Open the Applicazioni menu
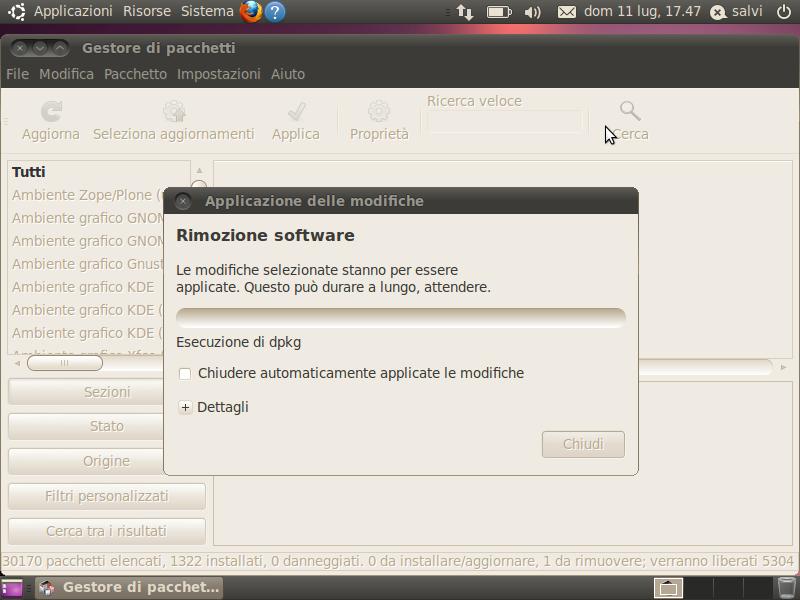This screenshot has width=800, height=600. pyautogui.click(x=73, y=11)
